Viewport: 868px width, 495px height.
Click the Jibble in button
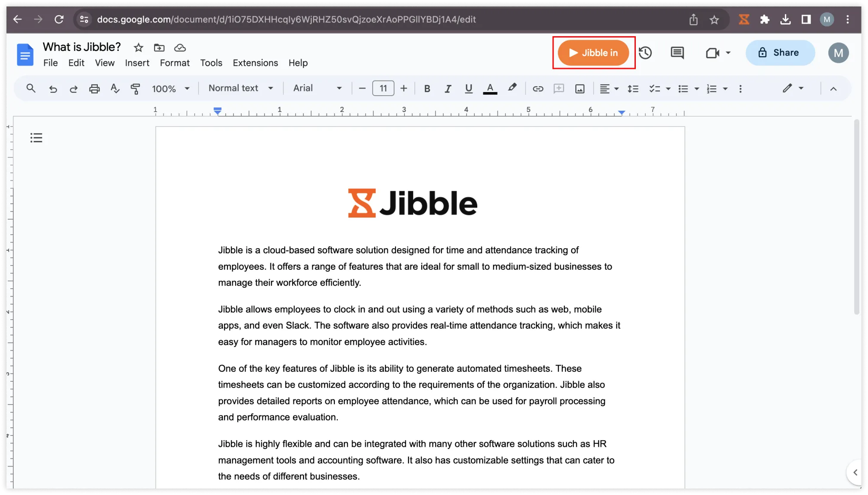594,53
